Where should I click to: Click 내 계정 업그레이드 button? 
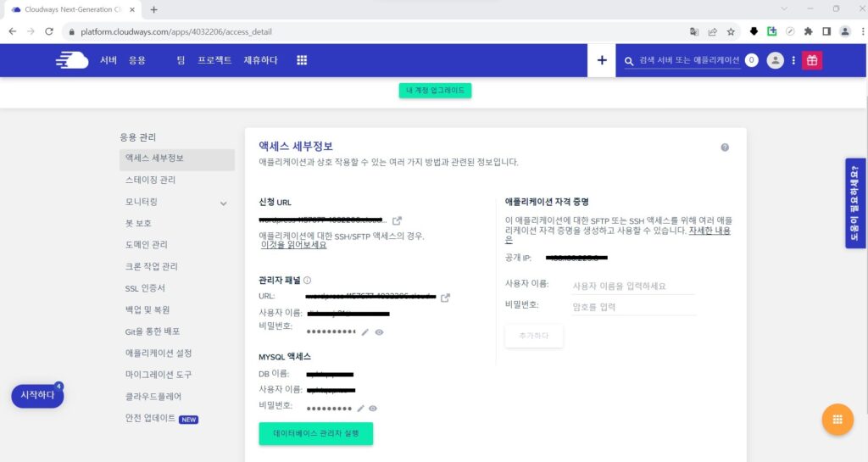[435, 90]
